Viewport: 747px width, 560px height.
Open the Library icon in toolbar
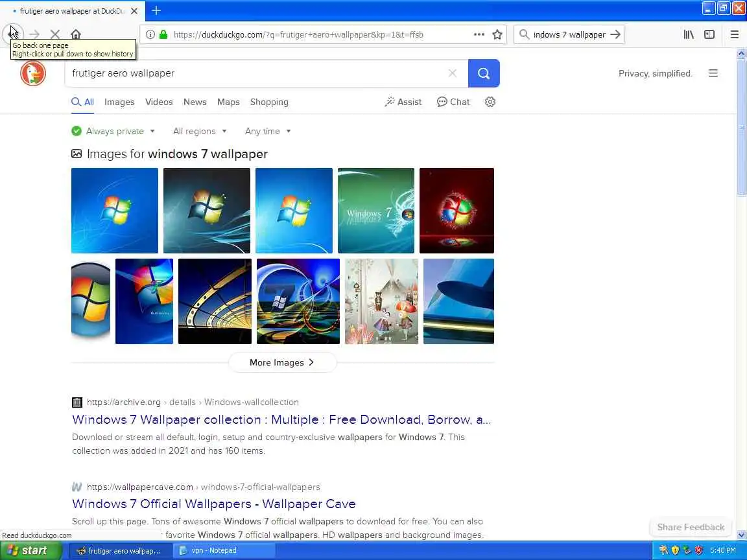pyautogui.click(x=689, y=34)
